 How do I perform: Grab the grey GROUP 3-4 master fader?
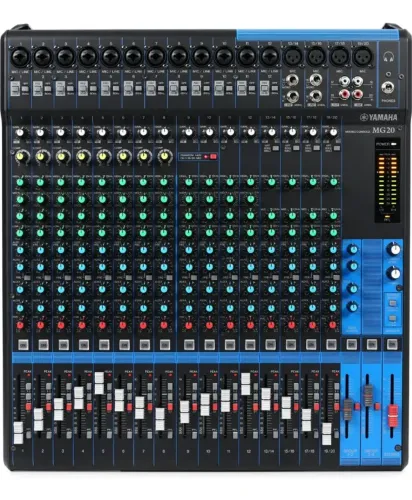click(x=368, y=396)
